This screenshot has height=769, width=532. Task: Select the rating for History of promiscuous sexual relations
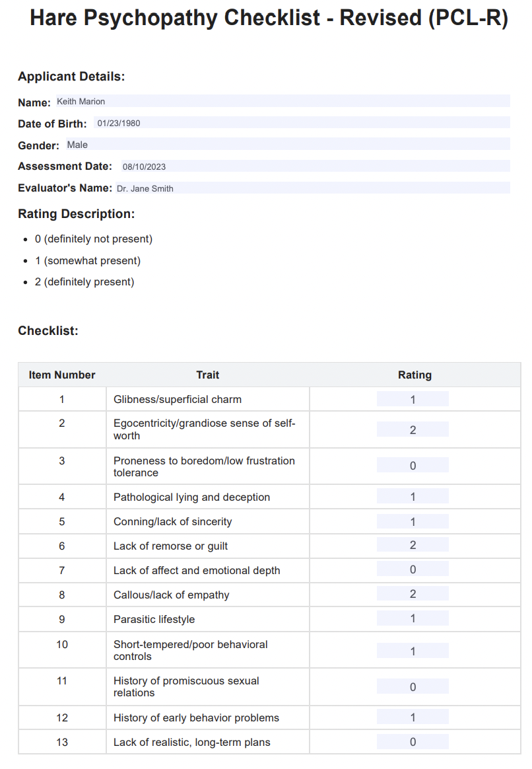(x=412, y=686)
